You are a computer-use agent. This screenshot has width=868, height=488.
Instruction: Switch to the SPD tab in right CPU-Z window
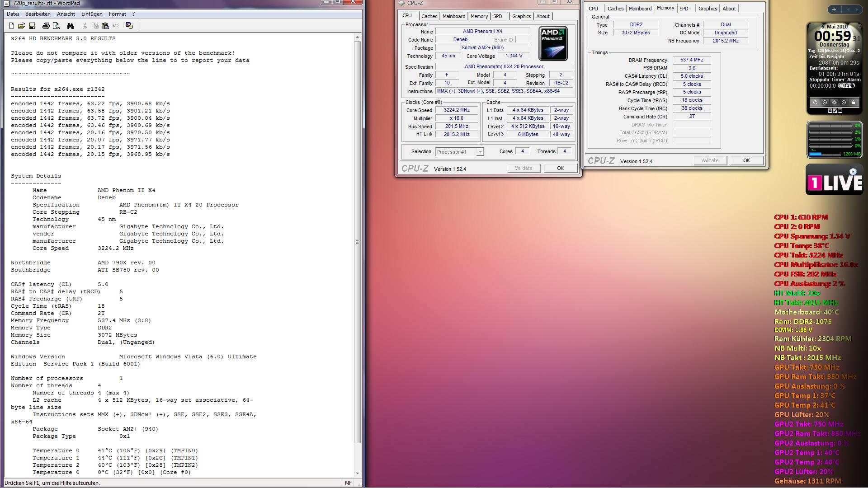[684, 9]
